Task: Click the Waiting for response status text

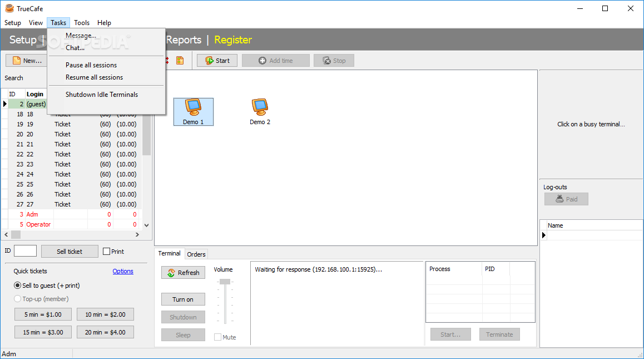Action: (x=318, y=270)
